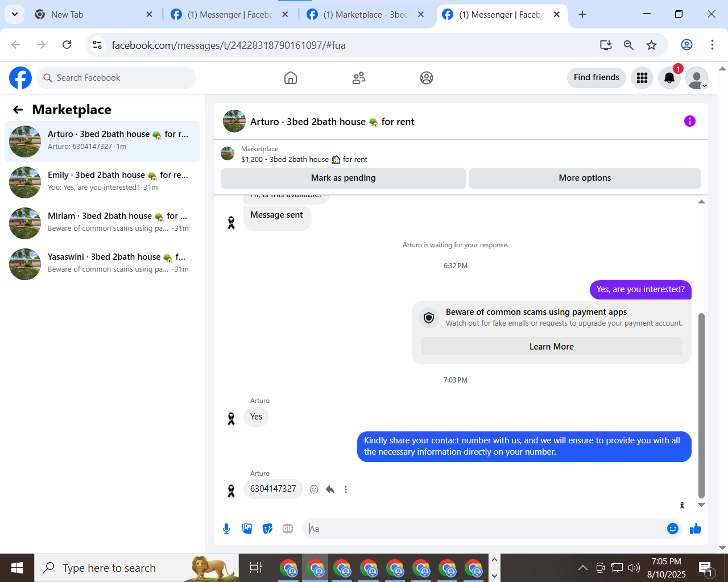Choose a sticker icon
The height and width of the screenshot is (582, 728).
pos(267,529)
